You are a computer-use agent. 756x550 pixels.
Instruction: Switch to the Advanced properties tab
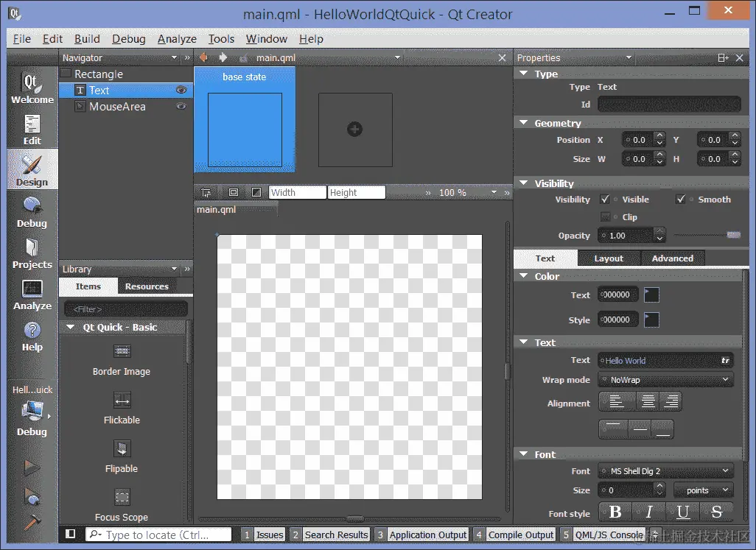tap(673, 258)
